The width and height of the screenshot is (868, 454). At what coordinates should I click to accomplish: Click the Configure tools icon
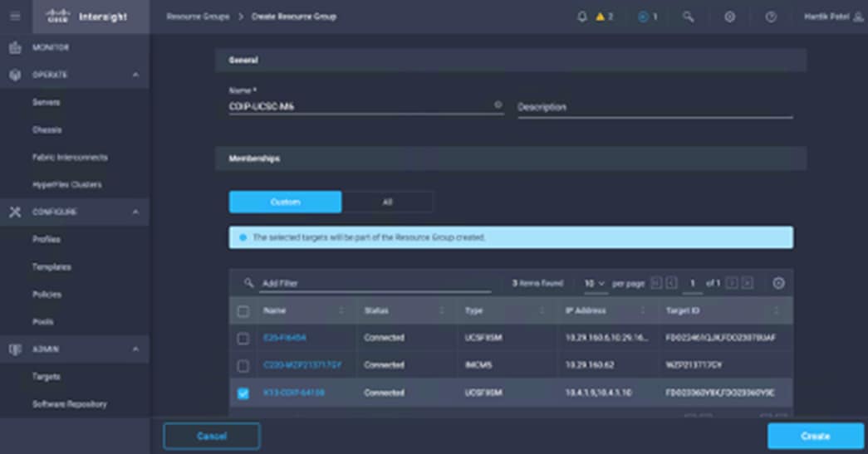coord(15,212)
